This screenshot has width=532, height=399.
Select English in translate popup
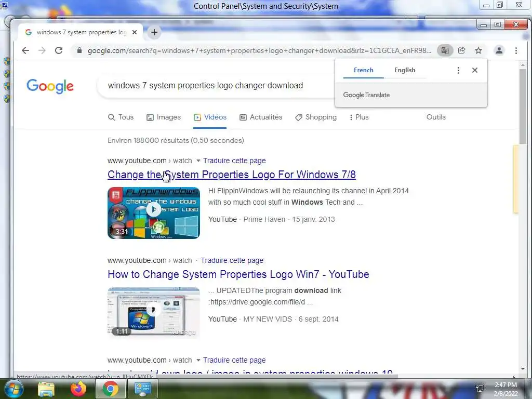404,70
